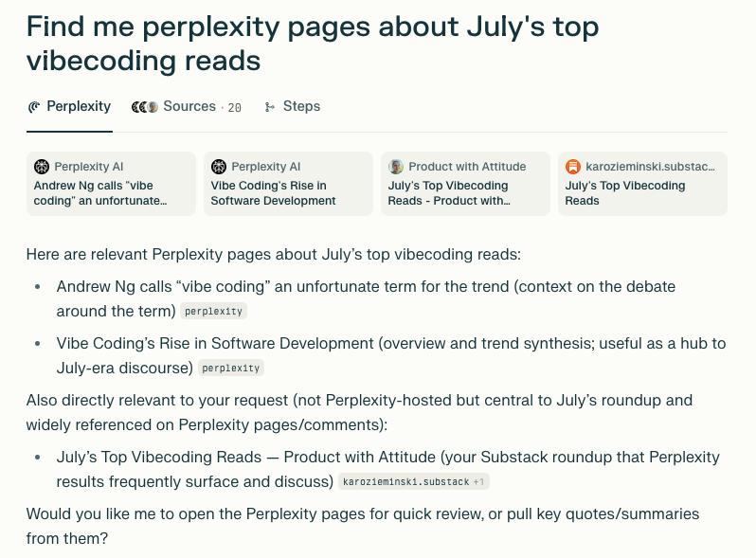Click Perplexity AI favicon on Andrew Ng card
This screenshot has width=756, height=558.
tap(42, 167)
